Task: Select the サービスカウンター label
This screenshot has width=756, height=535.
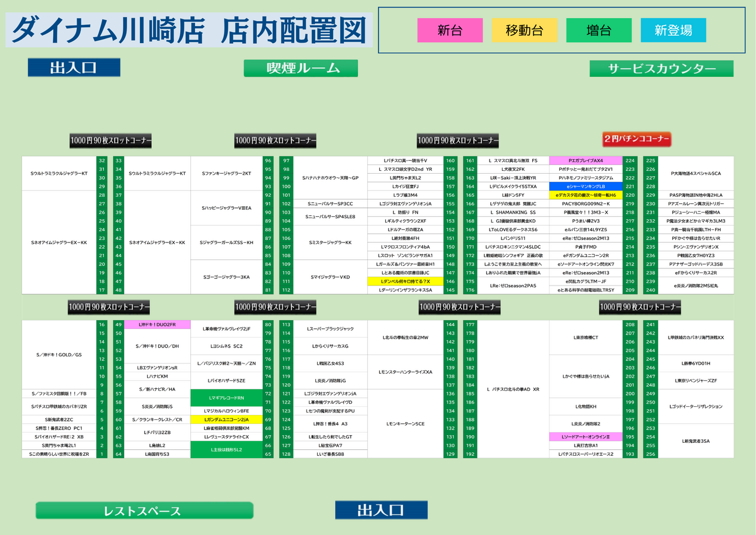Action: click(x=661, y=69)
